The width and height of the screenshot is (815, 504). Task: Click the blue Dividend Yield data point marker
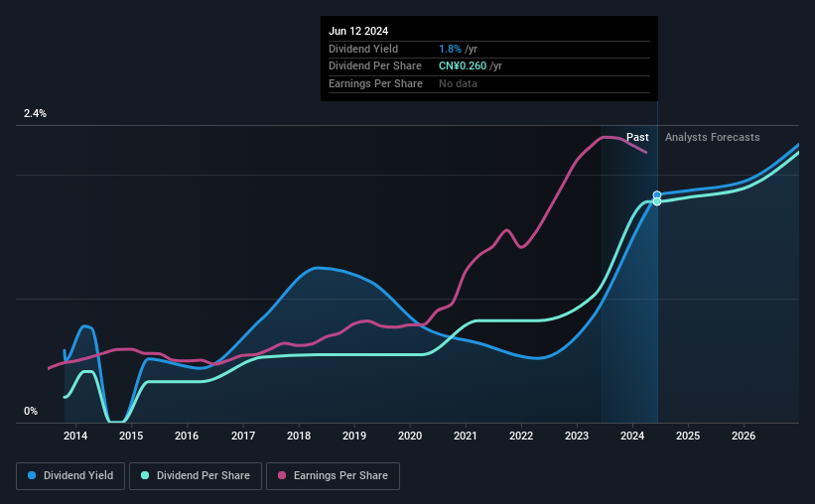point(657,194)
